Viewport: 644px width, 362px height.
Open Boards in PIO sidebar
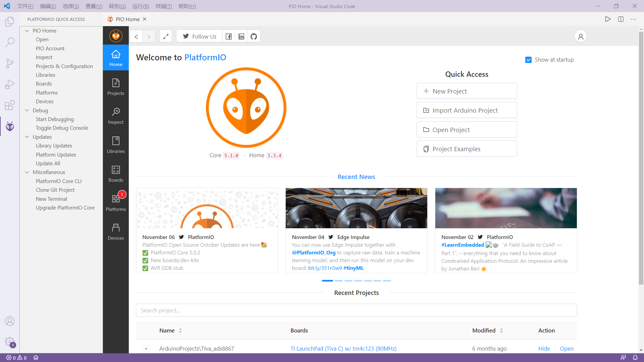116,174
